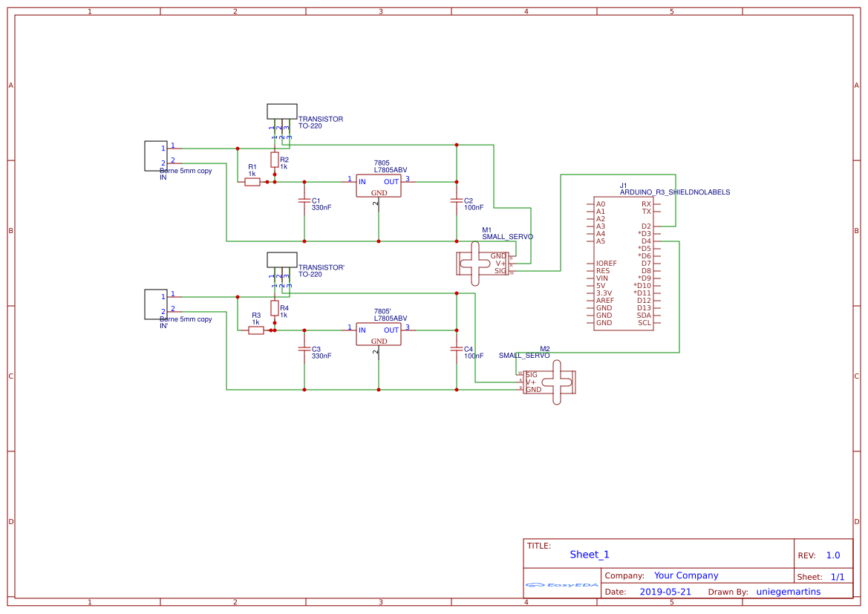Click the R4 1k resistor symbol
The image size is (868, 614).
click(275, 308)
